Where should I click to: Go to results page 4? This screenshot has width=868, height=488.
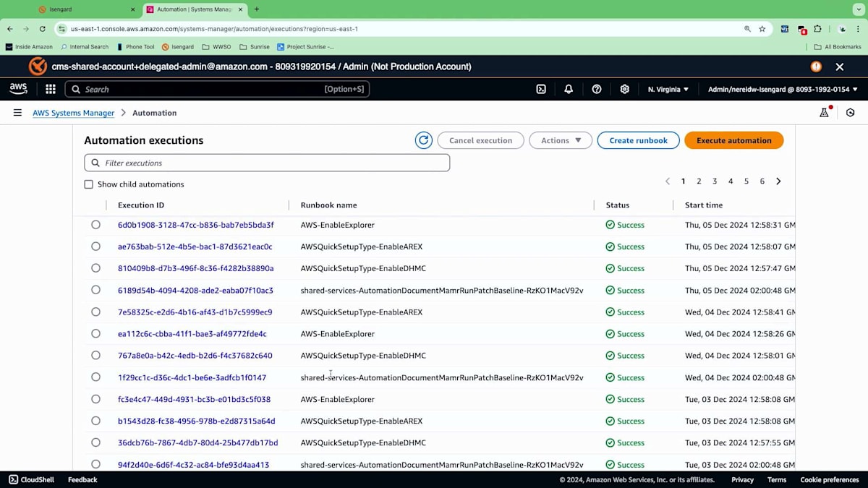[731, 181]
